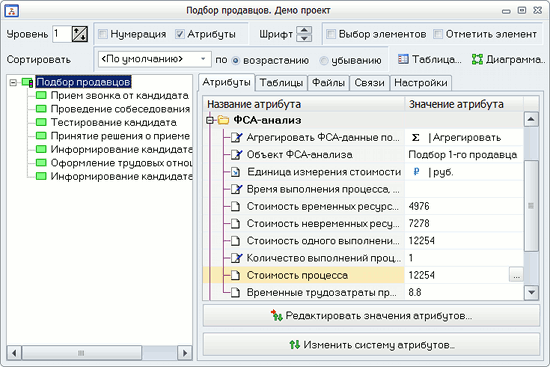Open the Таблица table view icon
The width and height of the screenshot is (550, 367).
pyautogui.click(x=403, y=59)
